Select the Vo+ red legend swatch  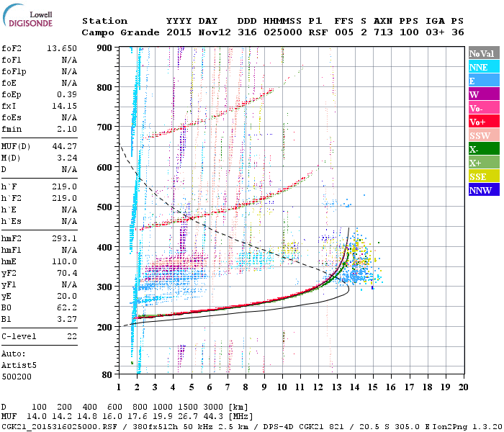tap(484, 122)
